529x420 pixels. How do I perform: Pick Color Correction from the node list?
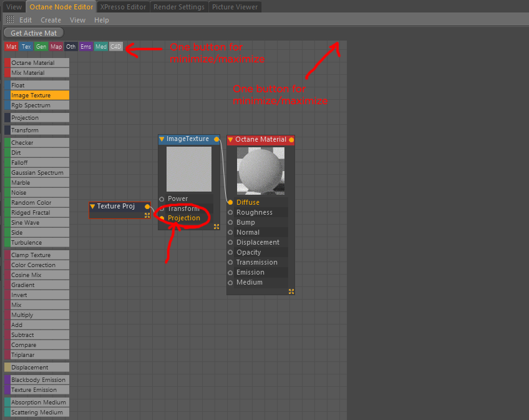[37, 265]
